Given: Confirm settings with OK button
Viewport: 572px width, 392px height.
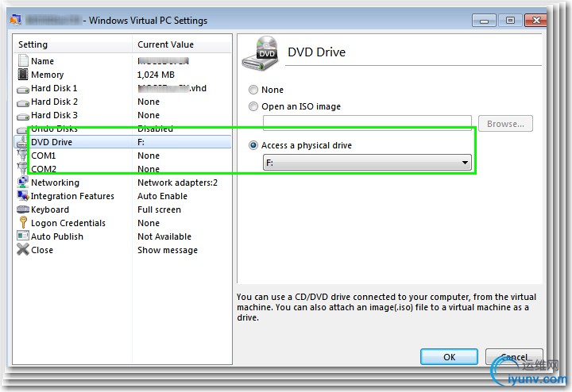Looking at the screenshot, I should click(x=449, y=356).
